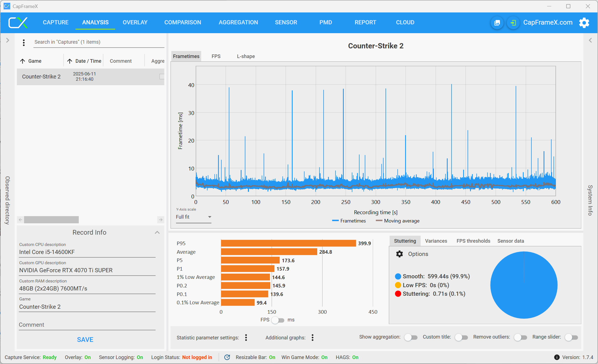Toggle the FPS / ms switch
The image size is (598, 364).
pyautogui.click(x=278, y=320)
